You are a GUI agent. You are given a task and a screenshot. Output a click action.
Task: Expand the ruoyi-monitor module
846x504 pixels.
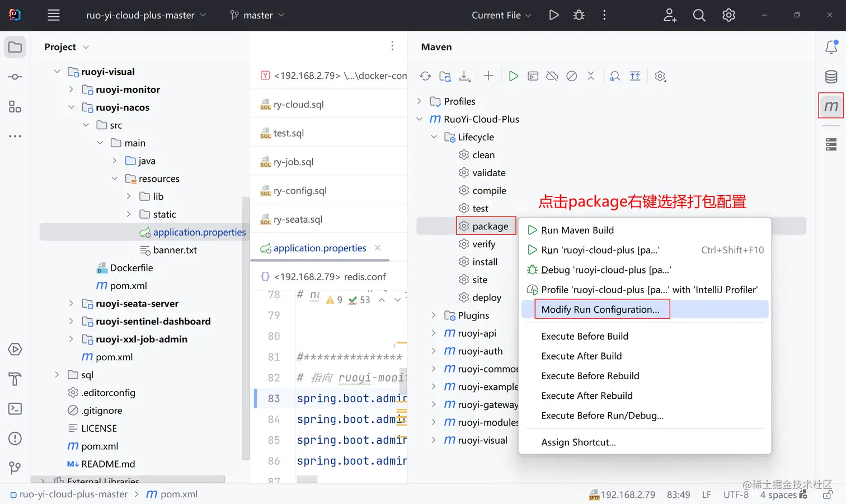coord(71,90)
